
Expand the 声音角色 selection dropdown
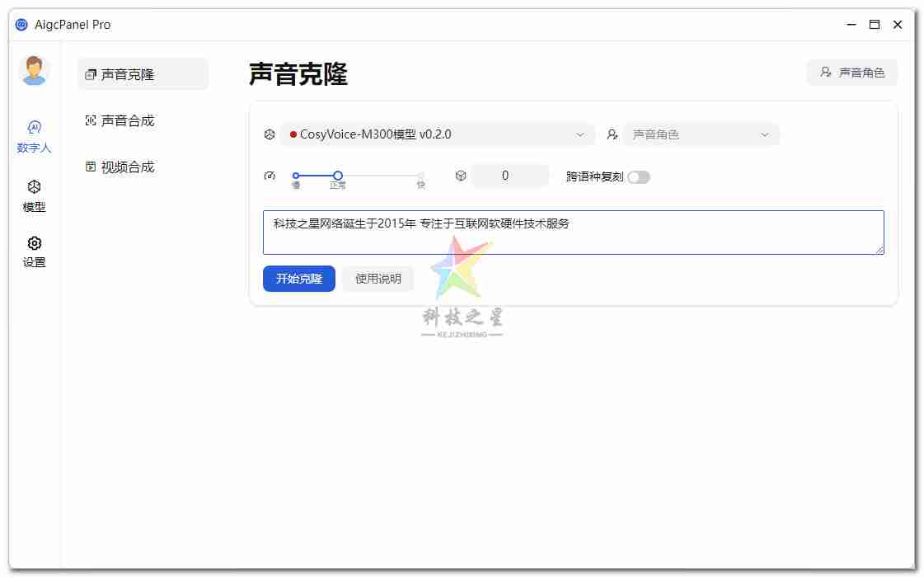701,134
